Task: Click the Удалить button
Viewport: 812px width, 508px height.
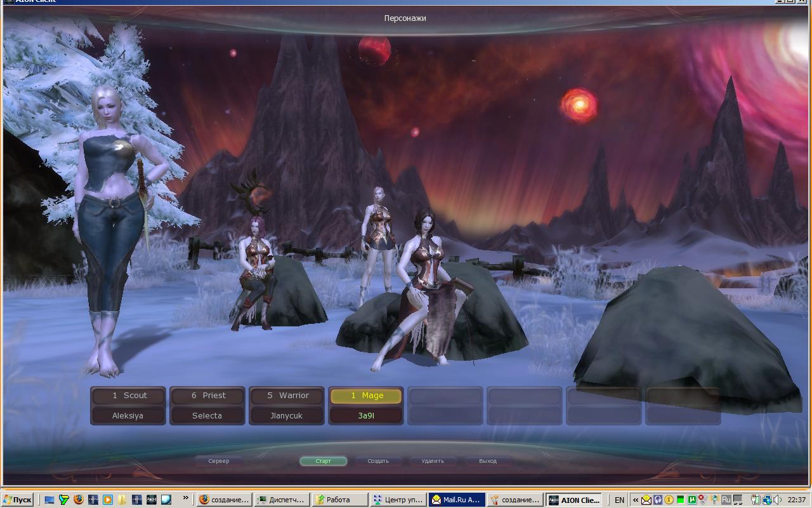Action: [x=433, y=461]
